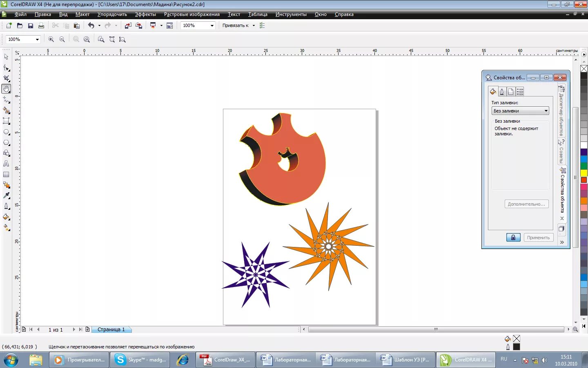Screen dimensions: 588x368
Task: Click the Export icon in toolbar
Action: 139,25
